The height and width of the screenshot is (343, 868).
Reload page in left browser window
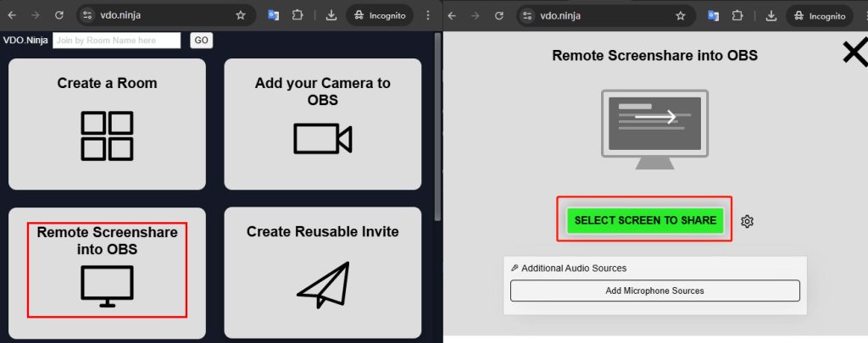(x=59, y=15)
